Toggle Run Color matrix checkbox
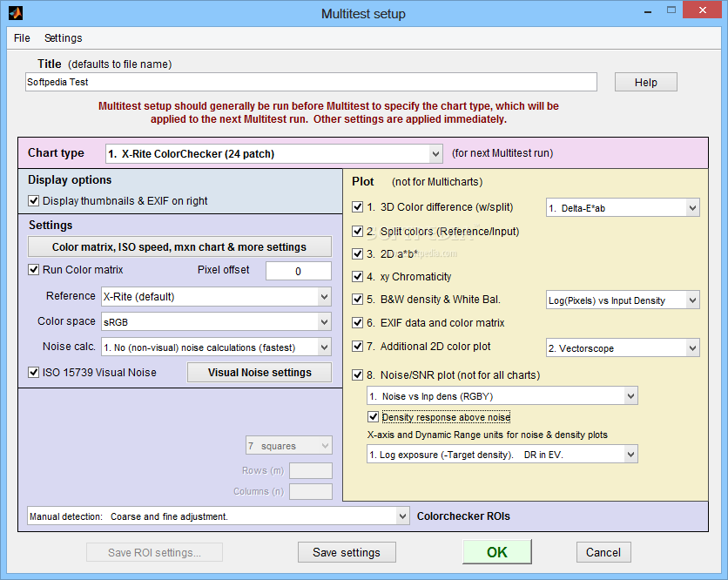Screen dimensions: 728x580 [x=33, y=269]
